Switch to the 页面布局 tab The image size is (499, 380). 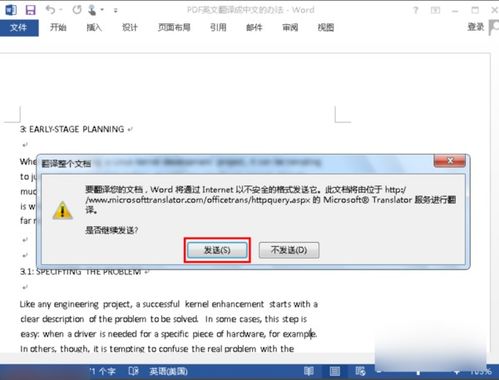click(174, 27)
